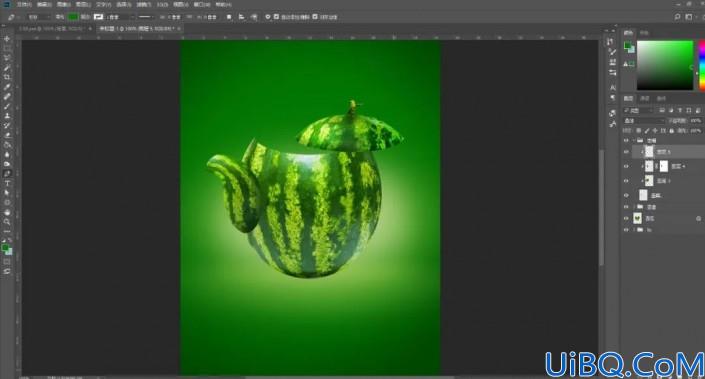Click the green fill swatch in options bar
Viewport: 705px width, 379px height.
pyautogui.click(x=72, y=17)
